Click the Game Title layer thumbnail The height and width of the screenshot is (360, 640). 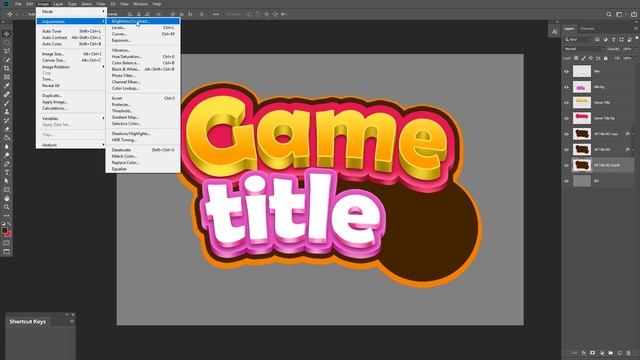click(582, 102)
